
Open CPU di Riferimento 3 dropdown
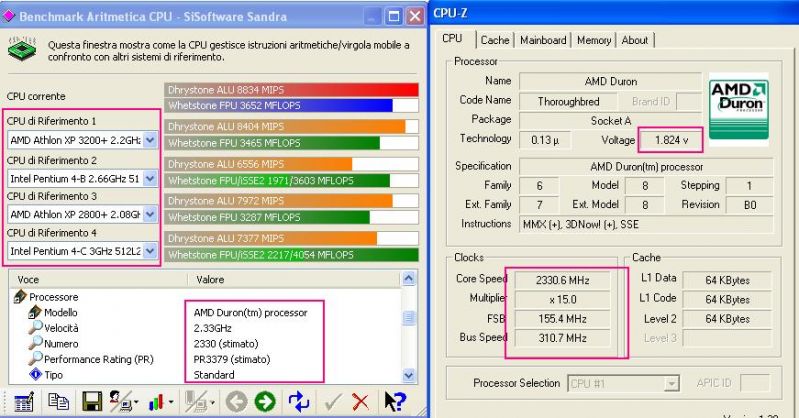[150, 214]
